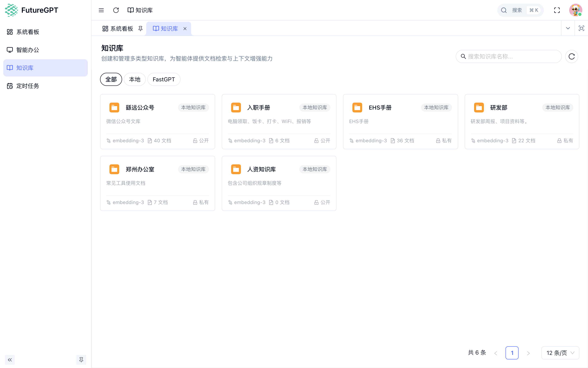The width and height of the screenshot is (588, 368).
Task: Open the user avatar menu
Action: [x=576, y=10]
